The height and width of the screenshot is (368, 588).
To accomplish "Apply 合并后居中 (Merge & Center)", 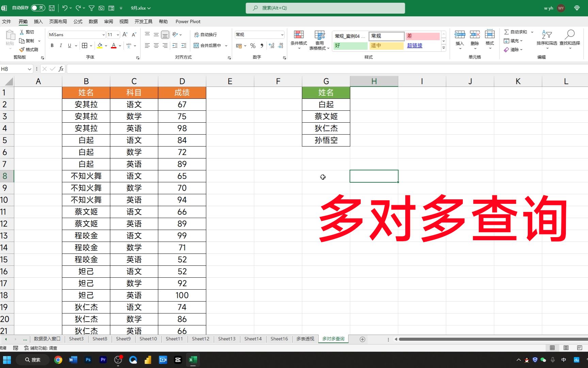I will [208, 45].
